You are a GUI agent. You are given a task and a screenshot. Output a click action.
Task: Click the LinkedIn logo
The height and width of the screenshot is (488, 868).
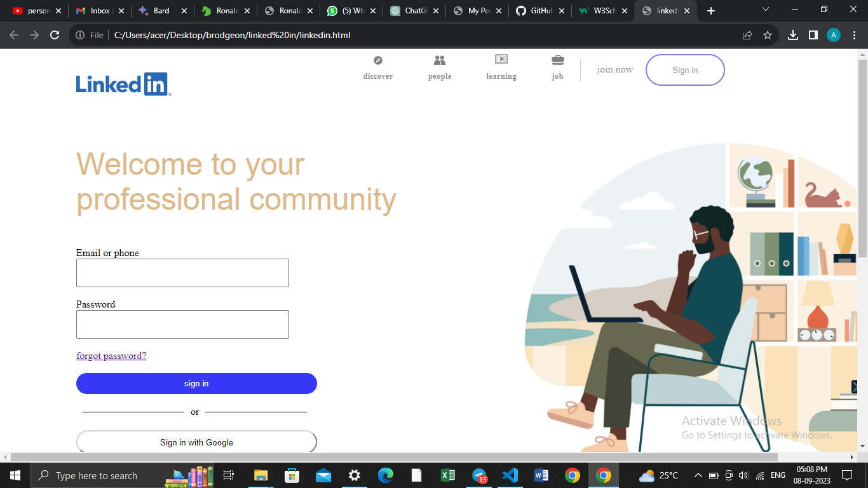coord(123,84)
